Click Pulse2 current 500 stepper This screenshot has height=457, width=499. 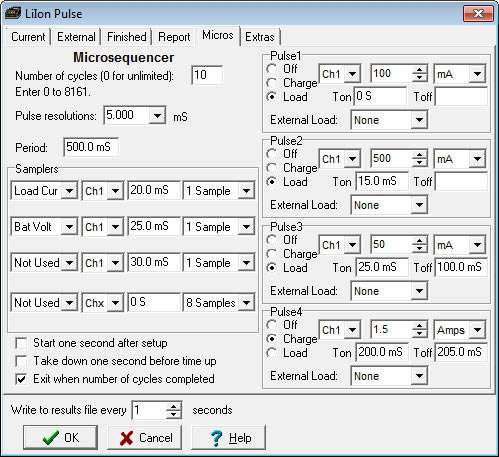pyautogui.click(x=419, y=159)
